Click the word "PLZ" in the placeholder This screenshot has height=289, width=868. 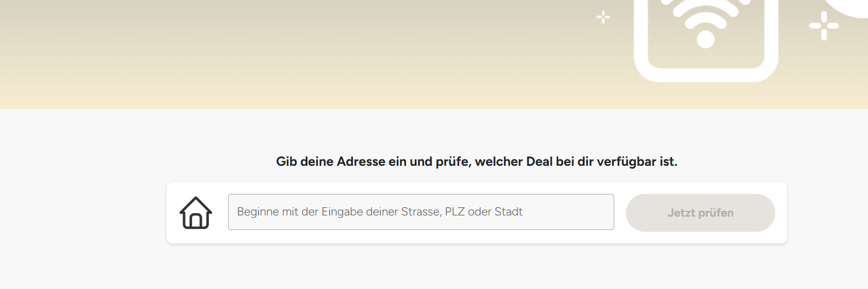pos(454,212)
